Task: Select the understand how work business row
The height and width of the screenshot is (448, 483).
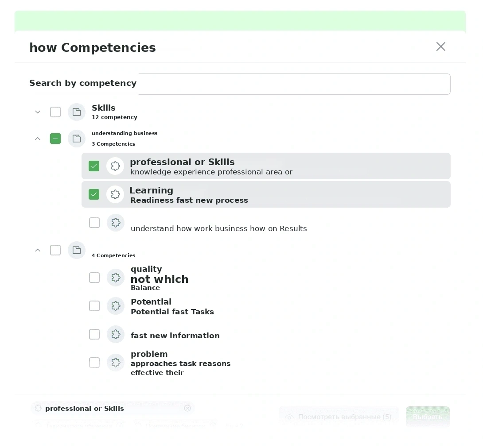Action: pyautogui.click(x=266, y=223)
